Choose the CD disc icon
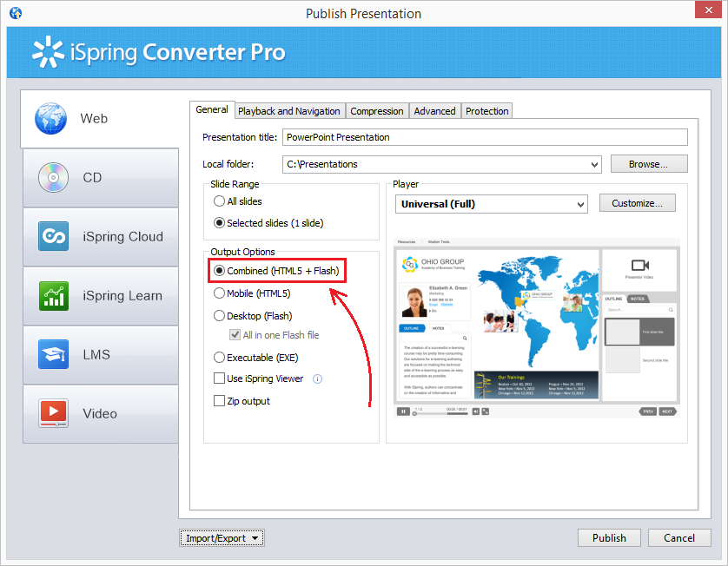728x566 pixels. pos(53,177)
